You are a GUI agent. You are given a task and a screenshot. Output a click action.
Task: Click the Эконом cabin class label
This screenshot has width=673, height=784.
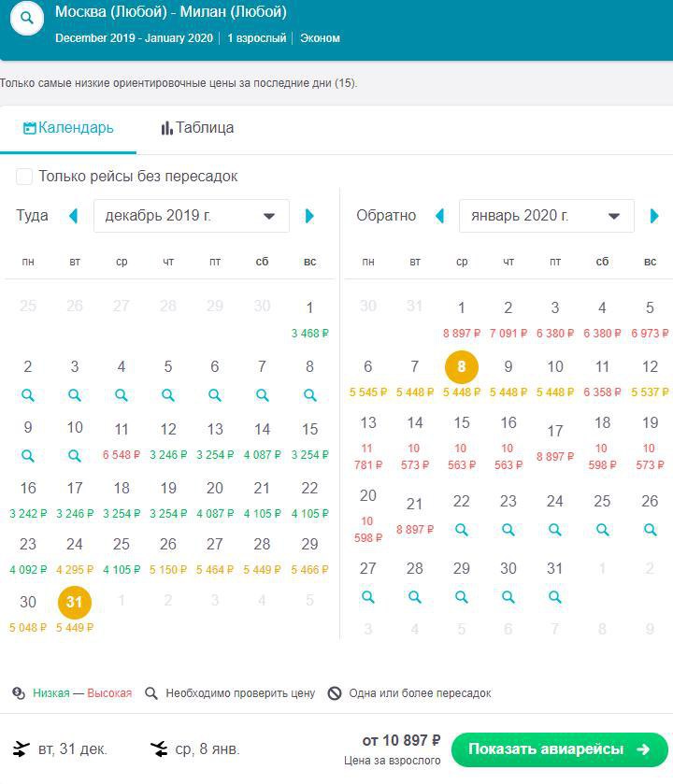pos(320,38)
